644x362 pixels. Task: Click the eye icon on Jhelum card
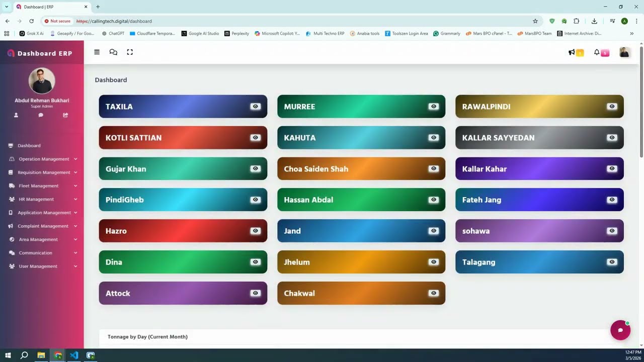434,262
